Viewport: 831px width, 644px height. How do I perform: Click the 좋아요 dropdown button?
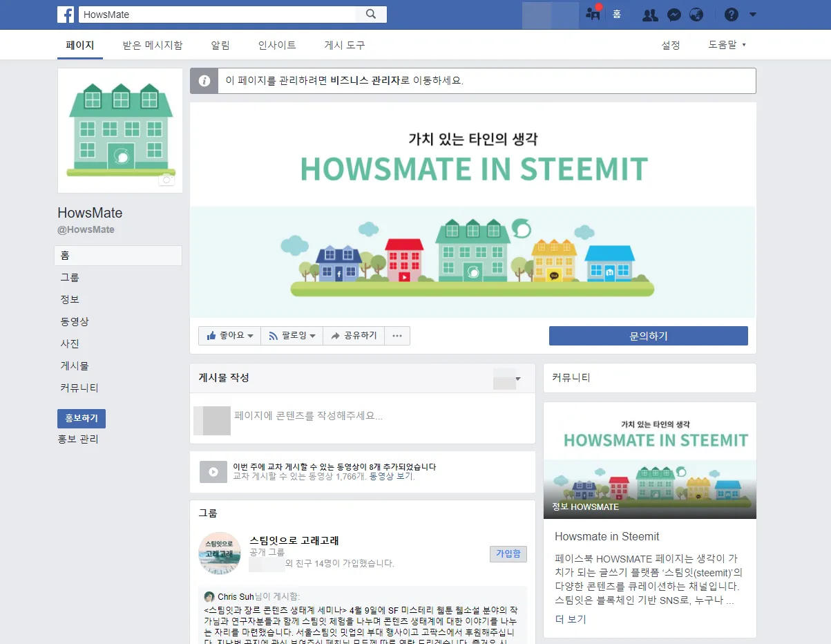229,336
